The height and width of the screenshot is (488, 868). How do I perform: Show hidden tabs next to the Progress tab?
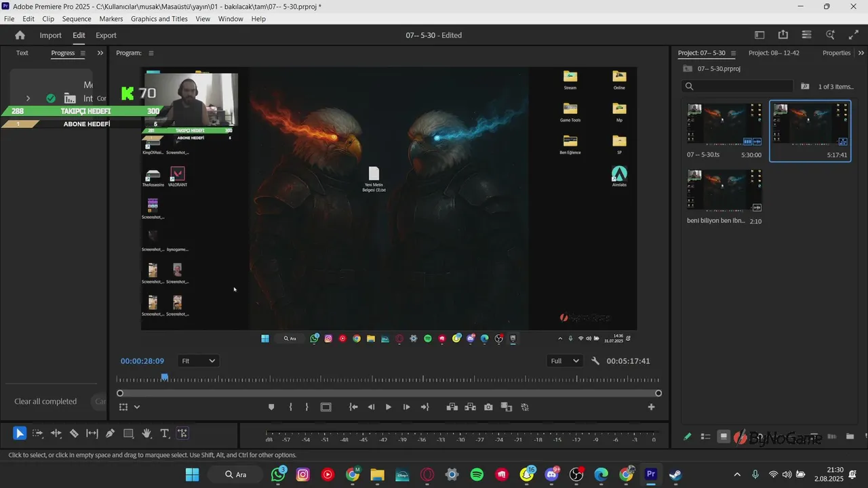[100, 53]
